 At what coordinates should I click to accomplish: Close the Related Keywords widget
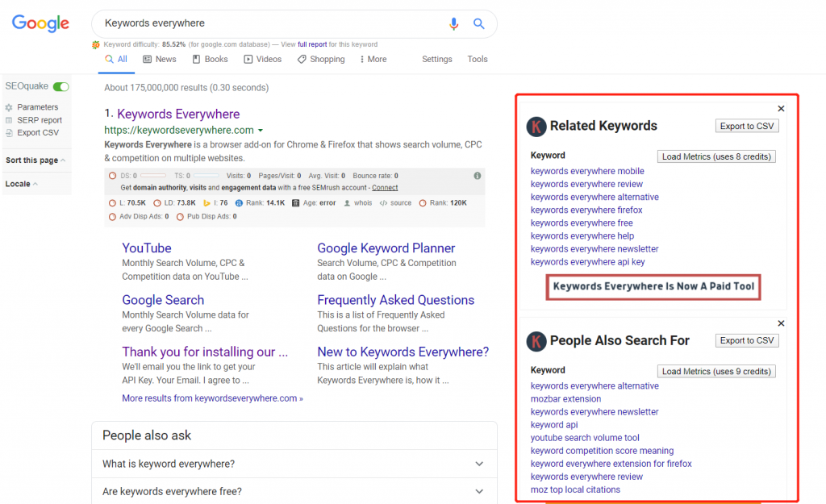point(781,108)
